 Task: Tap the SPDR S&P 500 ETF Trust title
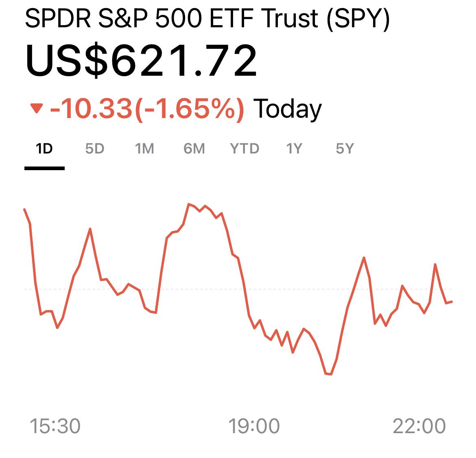207,18
